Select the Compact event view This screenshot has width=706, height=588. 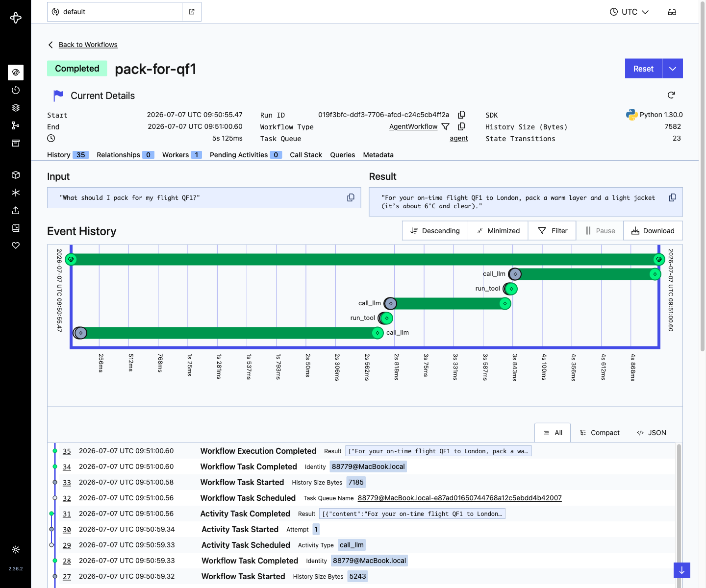(x=600, y=433)
